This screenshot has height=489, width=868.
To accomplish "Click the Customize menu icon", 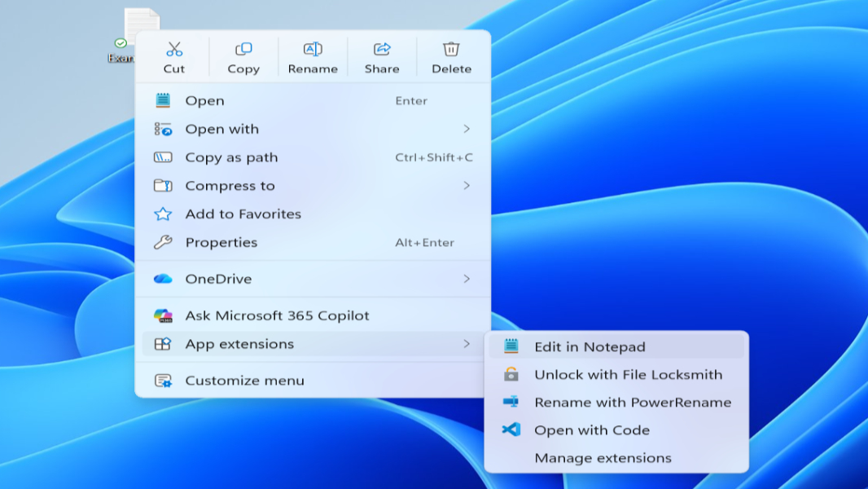I will (x=163, y=381).
